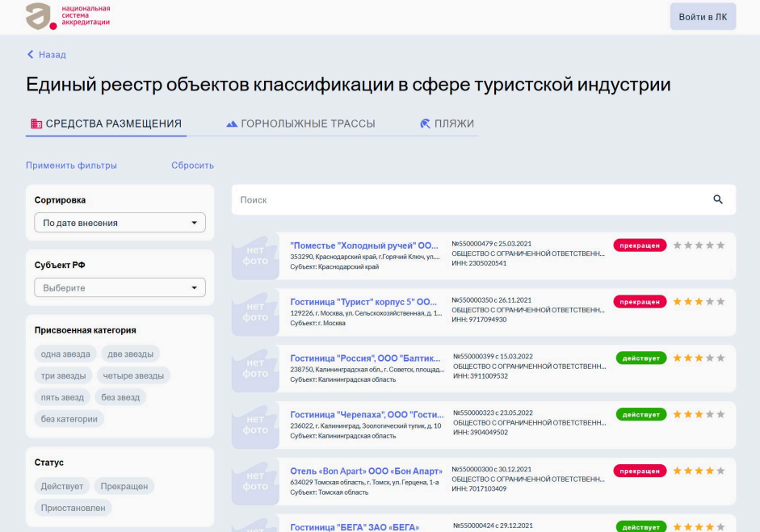This screenshot has height=532, width=760.
Task: Toggle the "без звезд" category filter
Action: click(x=120, y=397)
